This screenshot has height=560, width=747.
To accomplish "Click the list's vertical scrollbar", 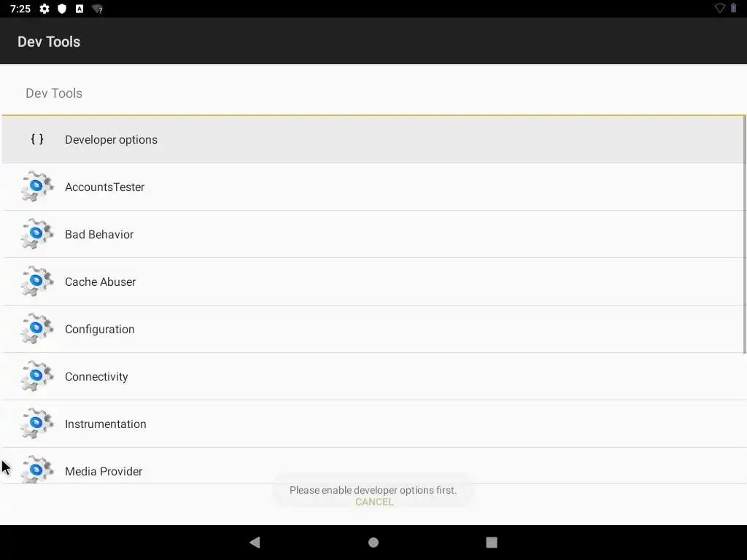I will point(744,234).
